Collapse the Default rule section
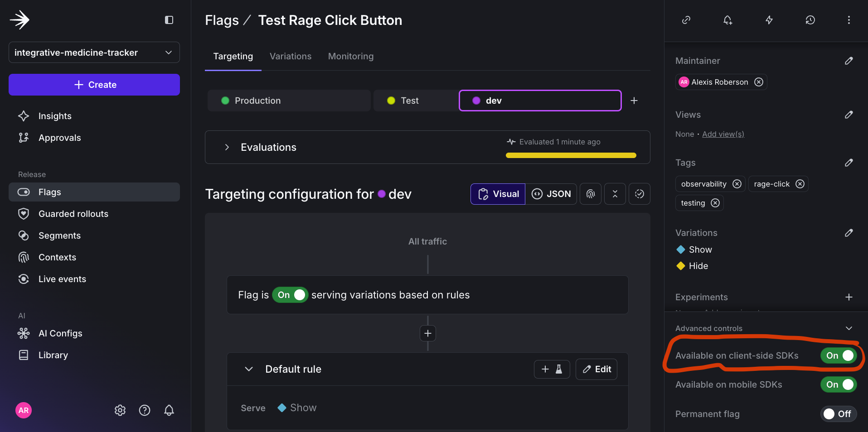868x432 pixels. click(x=248, y=369)
